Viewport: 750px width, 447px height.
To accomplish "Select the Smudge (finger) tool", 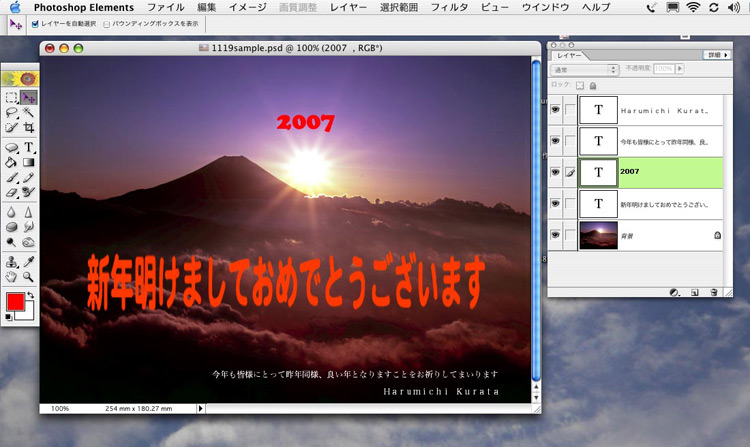I will pos(29,227).
